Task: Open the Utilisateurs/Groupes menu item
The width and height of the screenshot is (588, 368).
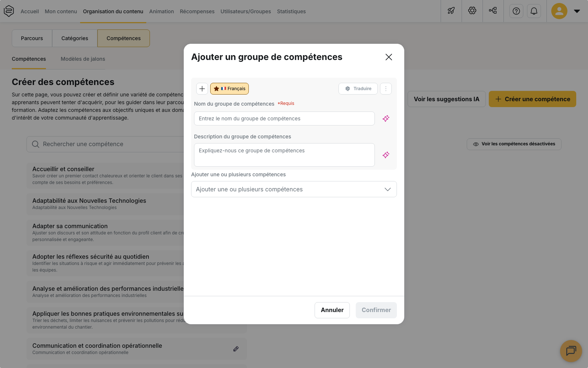Action: 246,11
